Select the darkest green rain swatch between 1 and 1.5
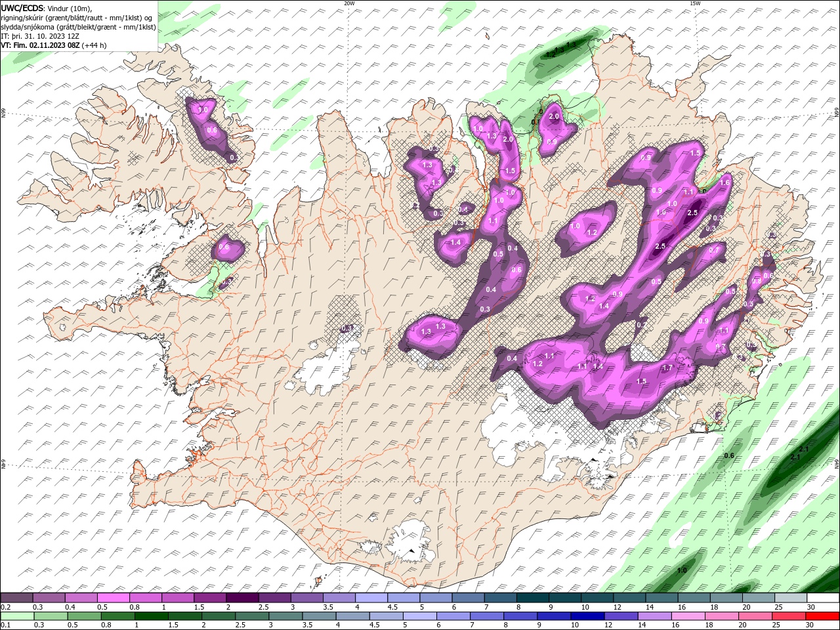The width and height of the screenshot is (840, 630). (152, 616)
